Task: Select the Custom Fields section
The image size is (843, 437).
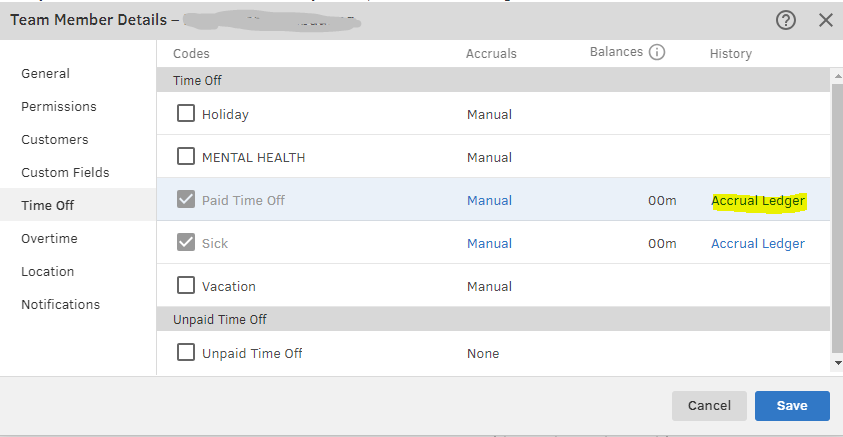Action: (x=65, y=173)
